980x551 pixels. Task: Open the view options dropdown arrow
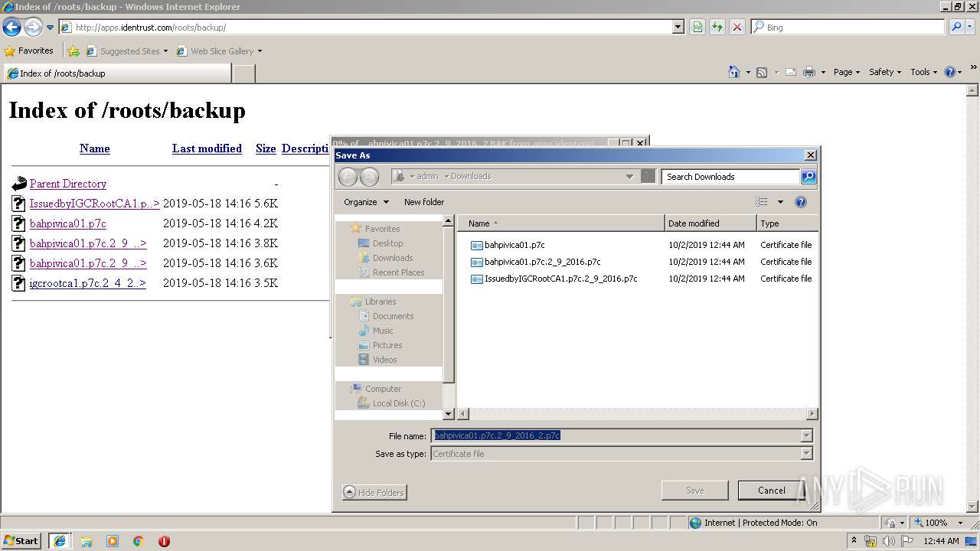click(x=780, y=202)
